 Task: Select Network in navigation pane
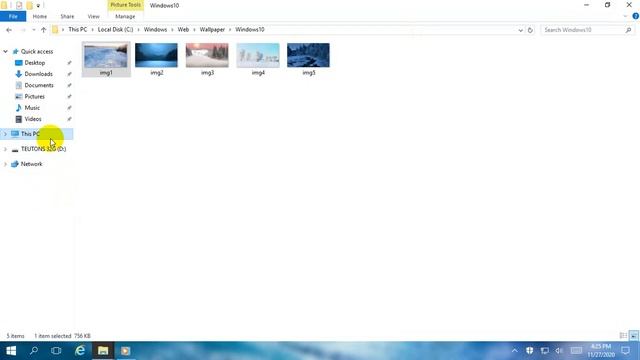coord(31,164)
